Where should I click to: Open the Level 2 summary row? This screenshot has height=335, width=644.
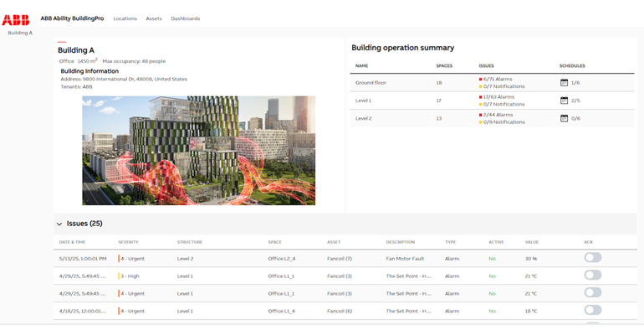[492, 118]
